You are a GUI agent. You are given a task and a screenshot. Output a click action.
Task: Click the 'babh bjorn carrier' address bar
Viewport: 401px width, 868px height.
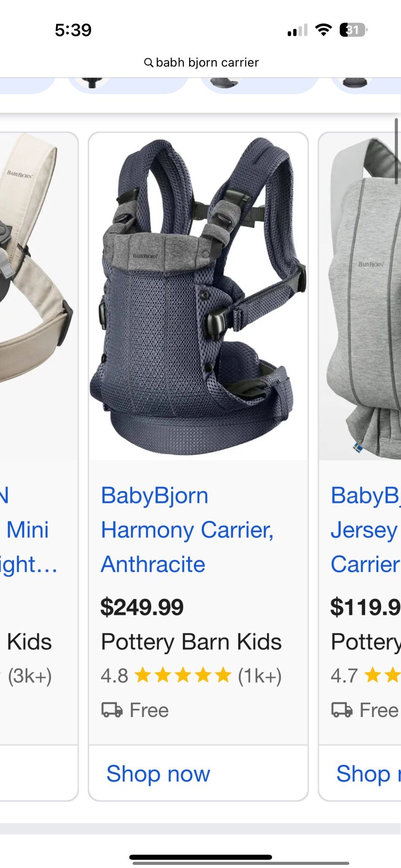point(201,62)
